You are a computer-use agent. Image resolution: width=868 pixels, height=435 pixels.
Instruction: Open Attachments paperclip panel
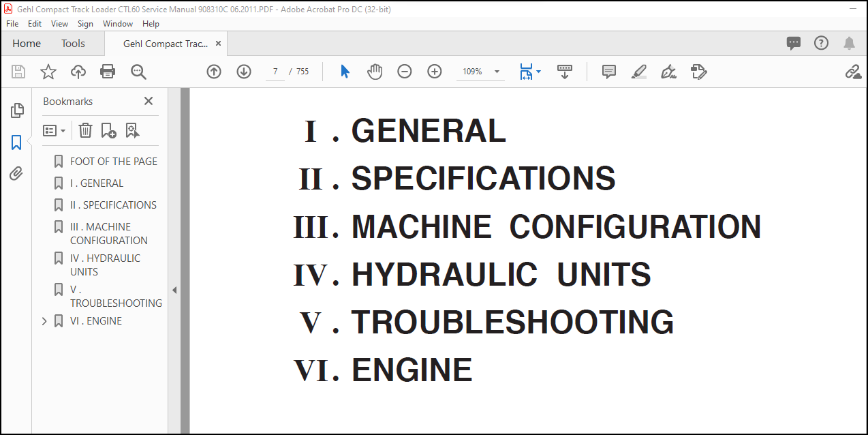(x=16, y=174)
